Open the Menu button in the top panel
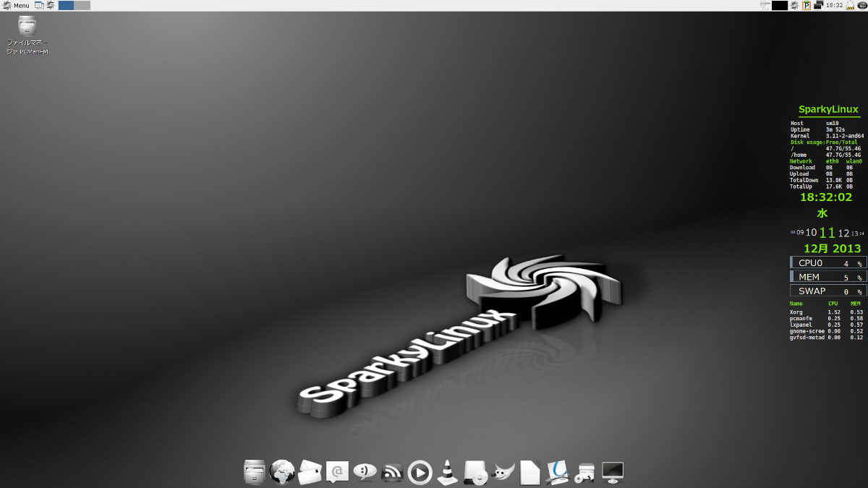This screenshot has width=868, height=488. 16,5
